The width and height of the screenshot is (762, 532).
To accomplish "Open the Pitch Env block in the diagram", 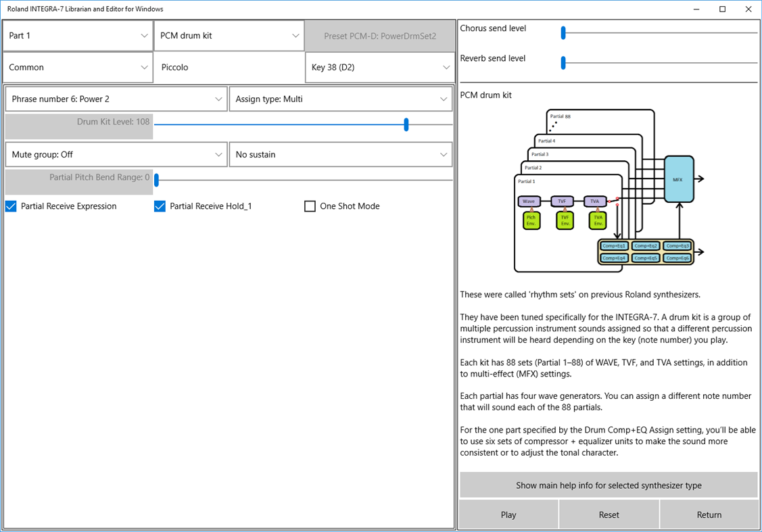I will tap(531, 220).
